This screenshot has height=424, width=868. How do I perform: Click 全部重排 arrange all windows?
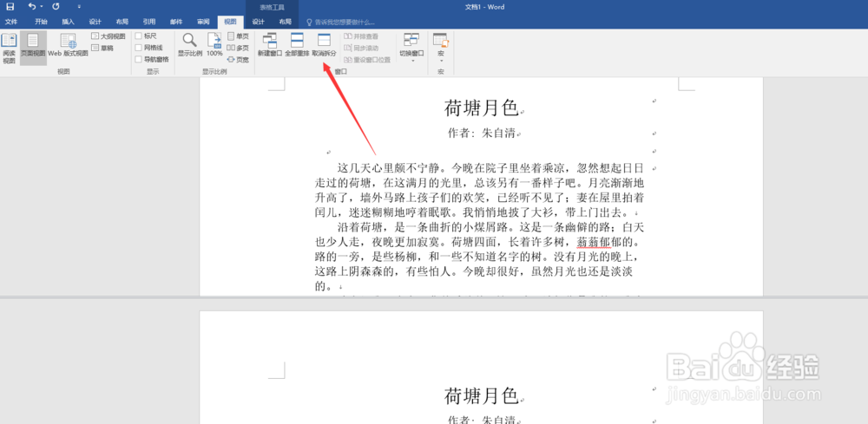(x=297, y=45)
